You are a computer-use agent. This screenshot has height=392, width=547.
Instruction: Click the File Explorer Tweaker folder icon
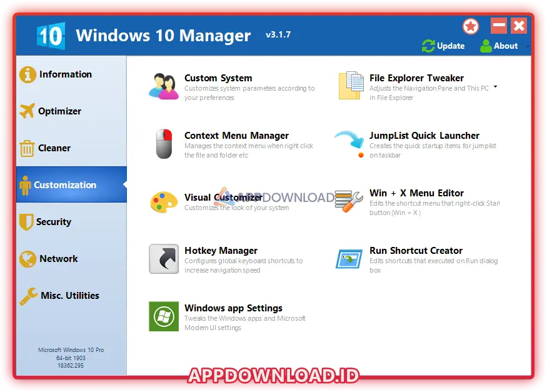tap(350, 86)
